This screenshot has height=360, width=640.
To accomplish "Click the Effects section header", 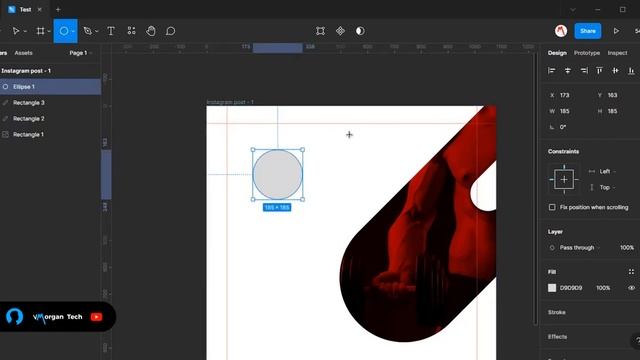I will click(x=558, y=337).
